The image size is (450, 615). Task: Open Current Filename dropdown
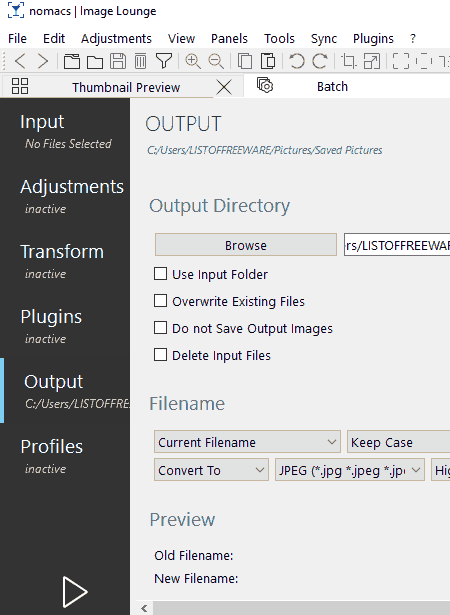pyautogui.click(x=247, y=442)
